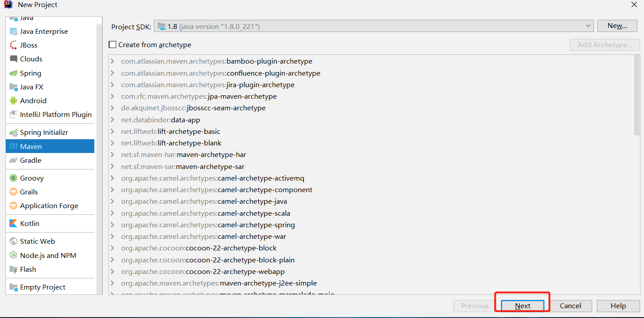The width and height of the screenshot is (644, 318).
Task: Click the Java FX folder icon
Action: 13,87
